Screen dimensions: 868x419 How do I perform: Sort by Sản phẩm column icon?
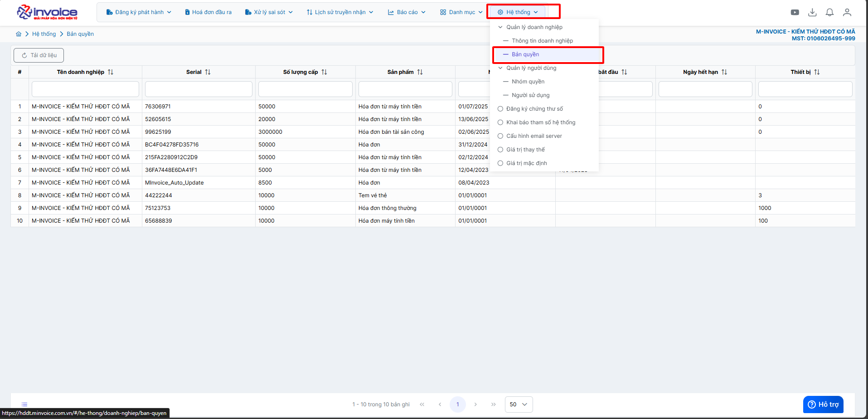coord(420,72)
